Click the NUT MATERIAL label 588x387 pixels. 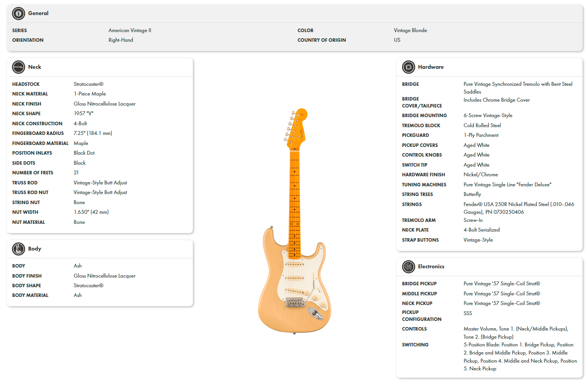(29, 222)
